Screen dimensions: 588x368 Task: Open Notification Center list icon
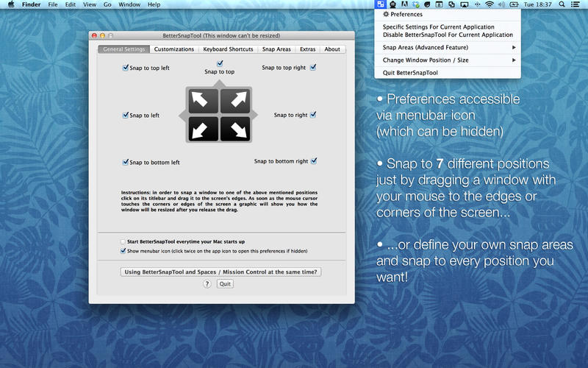click(578, 4)
